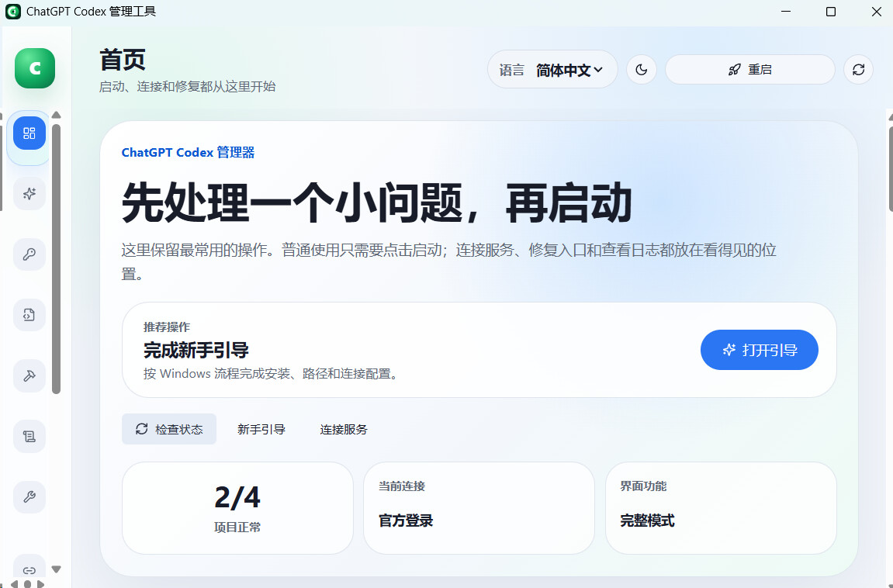Click the 2/4 项目正常 status card

click(237, 508)
